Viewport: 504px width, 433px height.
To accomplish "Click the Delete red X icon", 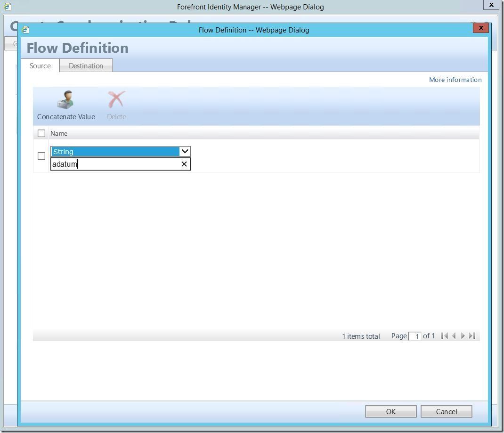I will click(x=116, y=99).
